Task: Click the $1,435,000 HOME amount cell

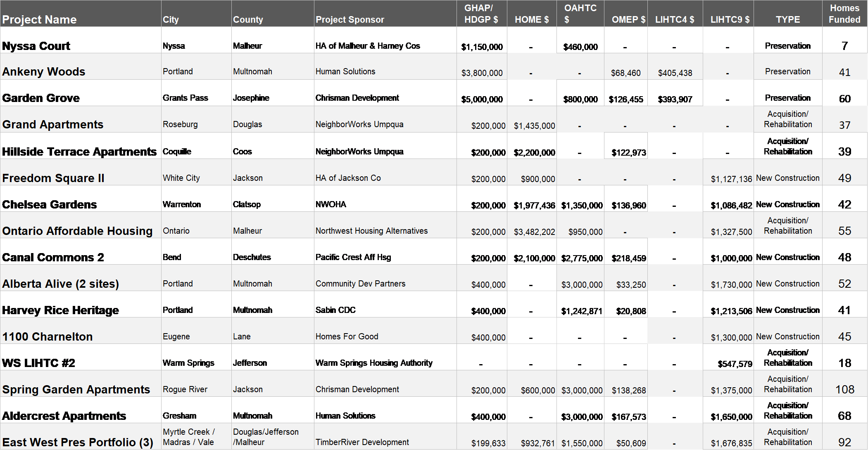Action: tap(534, 126)
